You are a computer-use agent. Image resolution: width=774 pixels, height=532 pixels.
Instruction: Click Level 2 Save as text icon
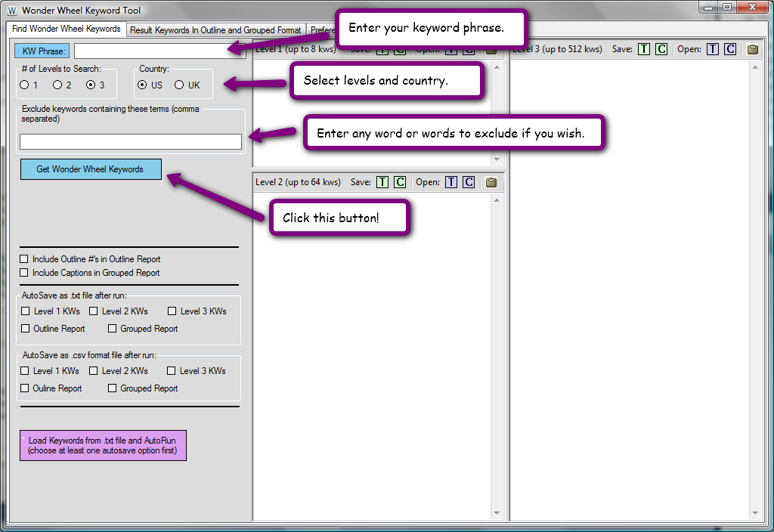pyautogui.click(x=382, y=182)
